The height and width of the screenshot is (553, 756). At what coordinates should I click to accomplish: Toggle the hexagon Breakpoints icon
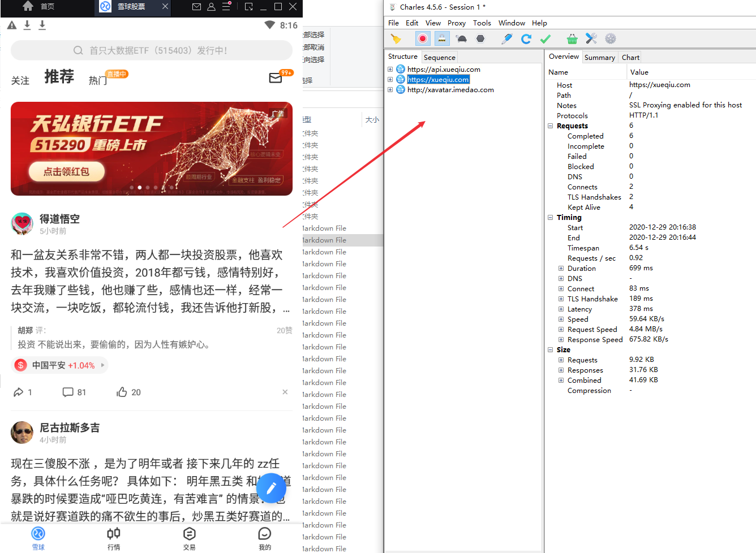coord(480,38)
